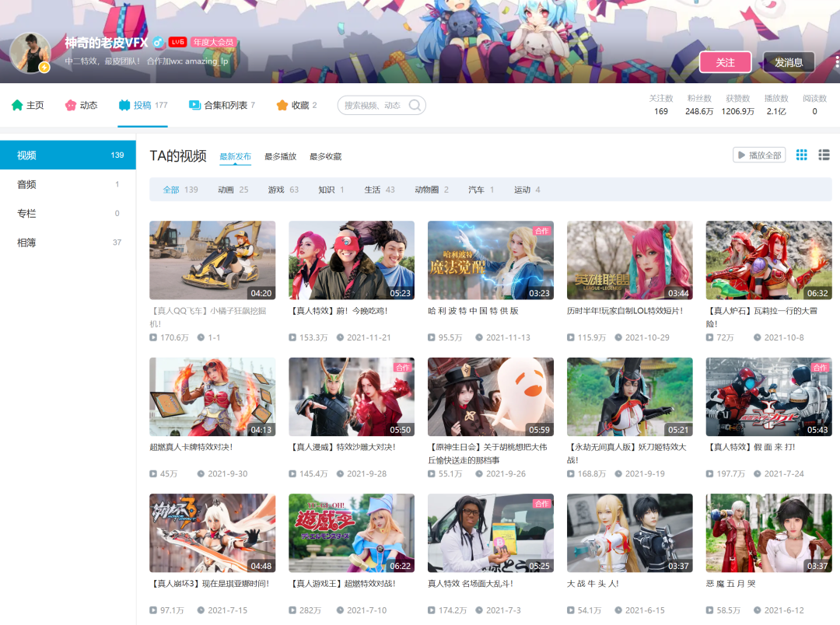Filter videos by 生活 category
This screenshot has width=840, height=625.
point(380,190)
